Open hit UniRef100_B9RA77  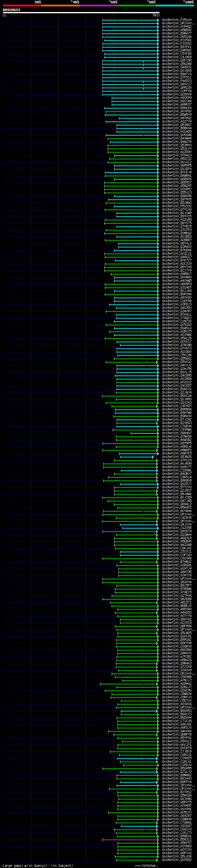[x=176, y=33]
